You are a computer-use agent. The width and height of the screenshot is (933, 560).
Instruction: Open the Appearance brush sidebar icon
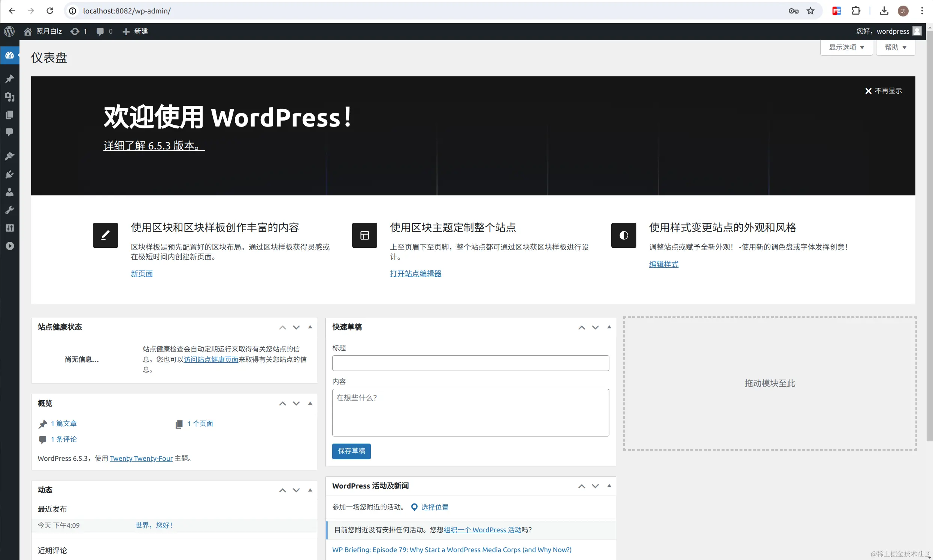pyautogui.click(x=9, y=156)
